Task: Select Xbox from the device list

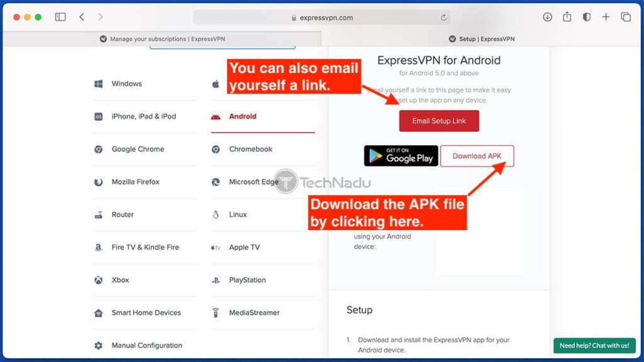Action: tap(120, 280)
